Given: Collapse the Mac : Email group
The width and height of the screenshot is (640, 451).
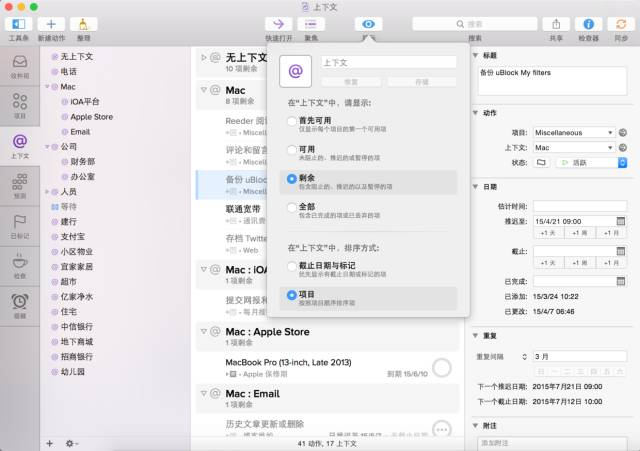Looking at the screenshot, I should click(204, 393).
